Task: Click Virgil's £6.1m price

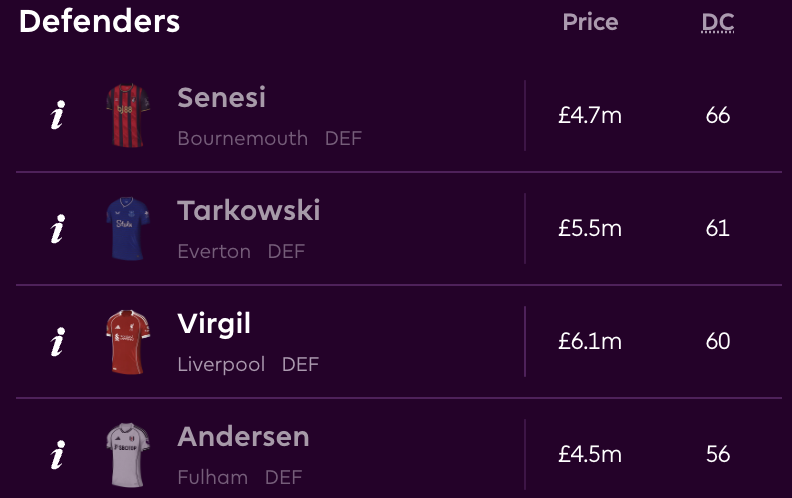Action: (590, 342)
